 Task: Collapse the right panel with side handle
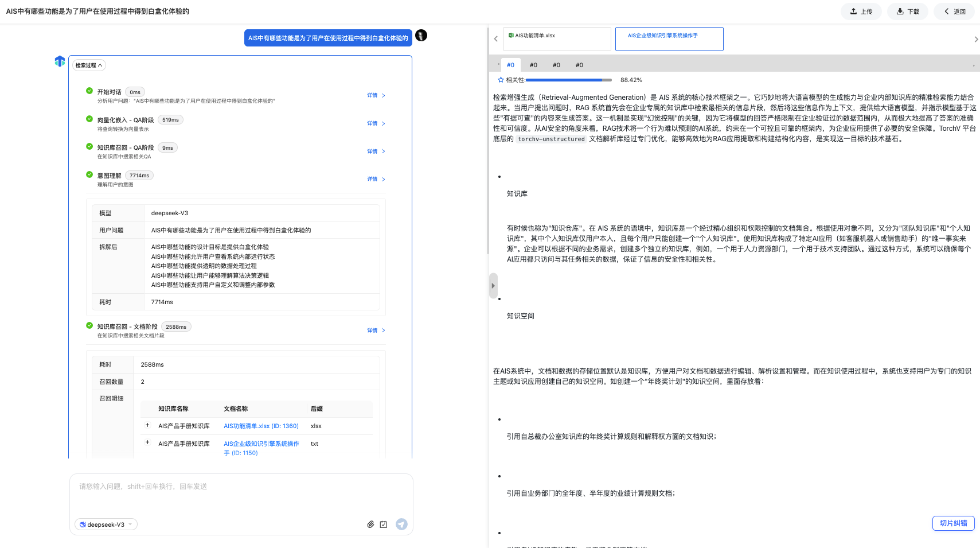[x=493, y=286]
